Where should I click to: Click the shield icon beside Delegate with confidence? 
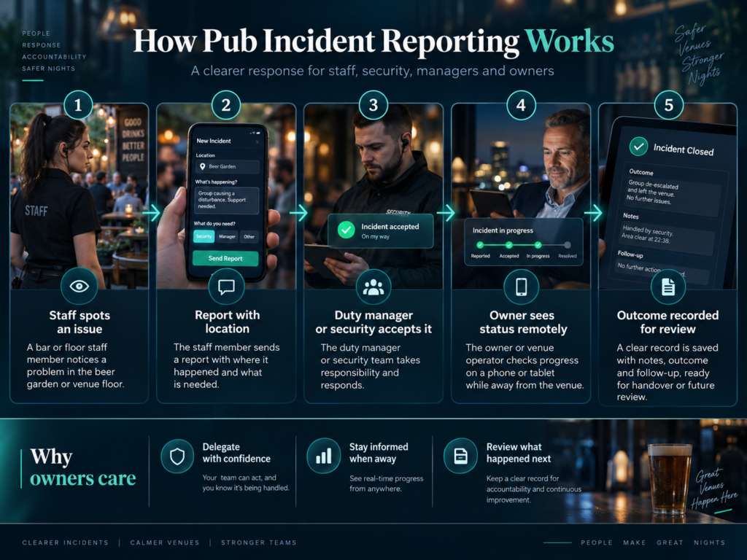pos(177,456)
